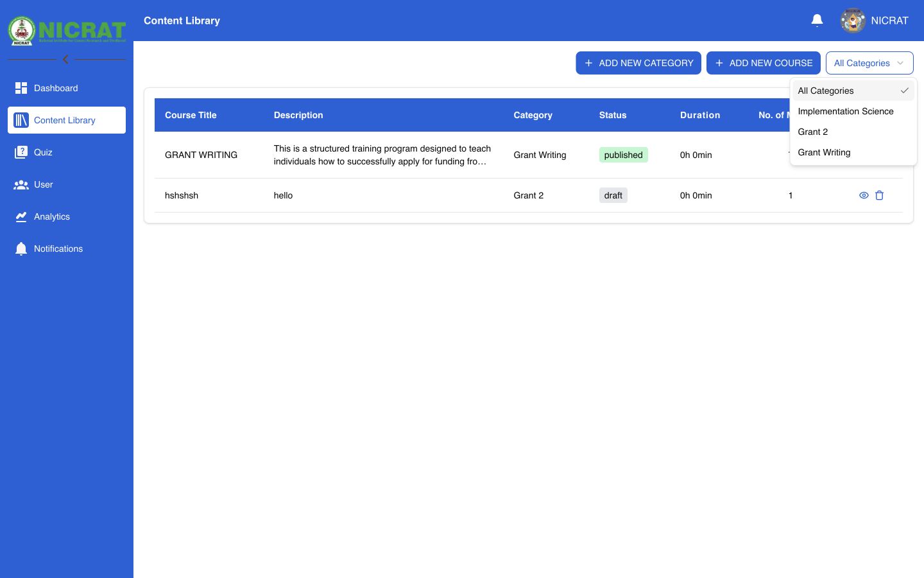Open Notifications from the sidebar
This screenshot has height=578, width=924.
tap(67, 249)
